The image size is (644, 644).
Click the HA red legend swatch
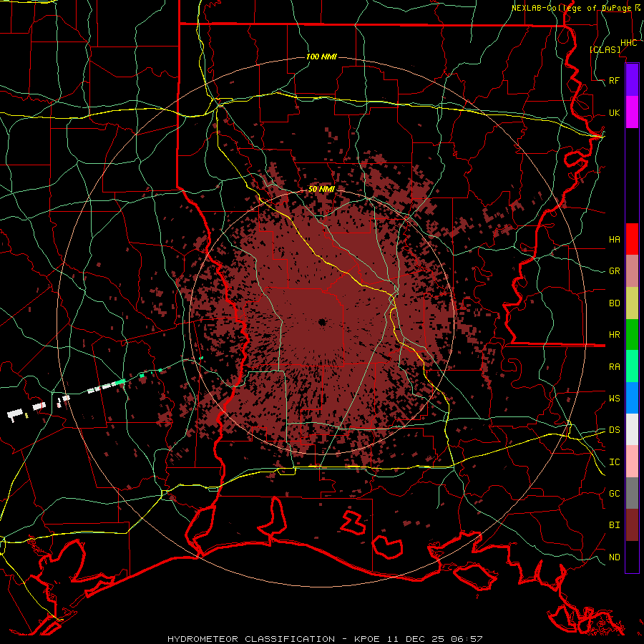632,239
